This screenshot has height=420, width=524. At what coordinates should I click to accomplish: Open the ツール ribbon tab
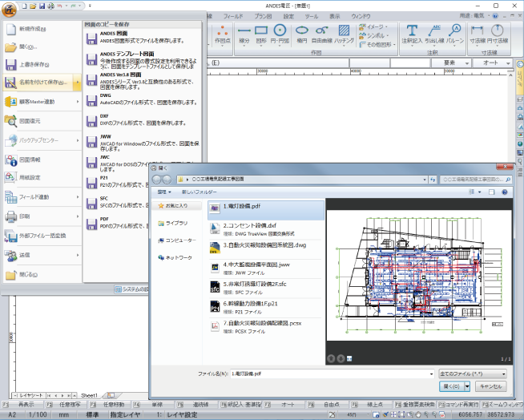tap(311, 16)
